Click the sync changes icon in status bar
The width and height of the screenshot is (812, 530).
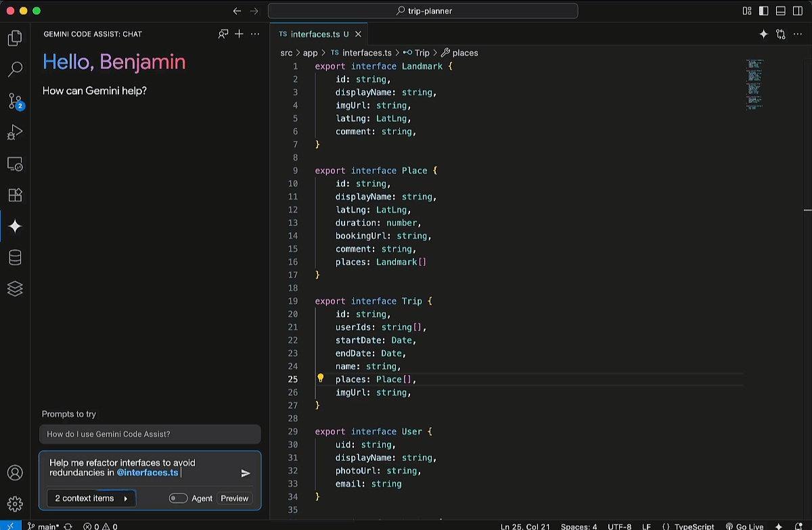pos(68,526)
